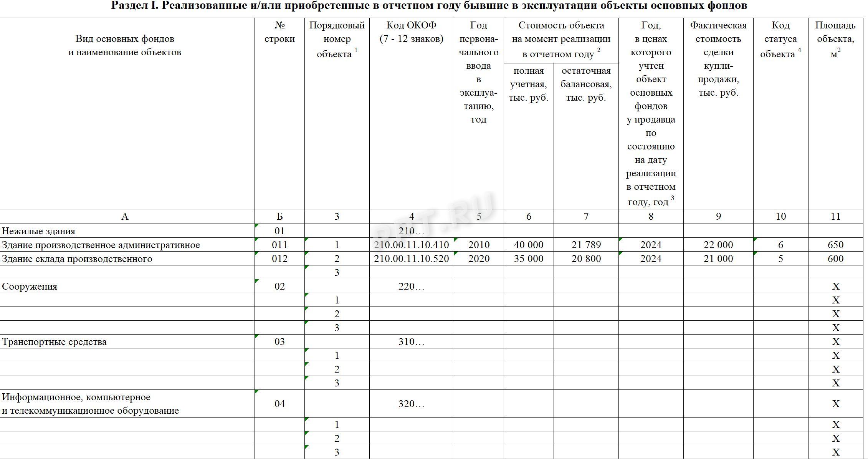Click column number "8" in the numbering row
This screenshot has height=459, width=868.
(x=651, y=217)
